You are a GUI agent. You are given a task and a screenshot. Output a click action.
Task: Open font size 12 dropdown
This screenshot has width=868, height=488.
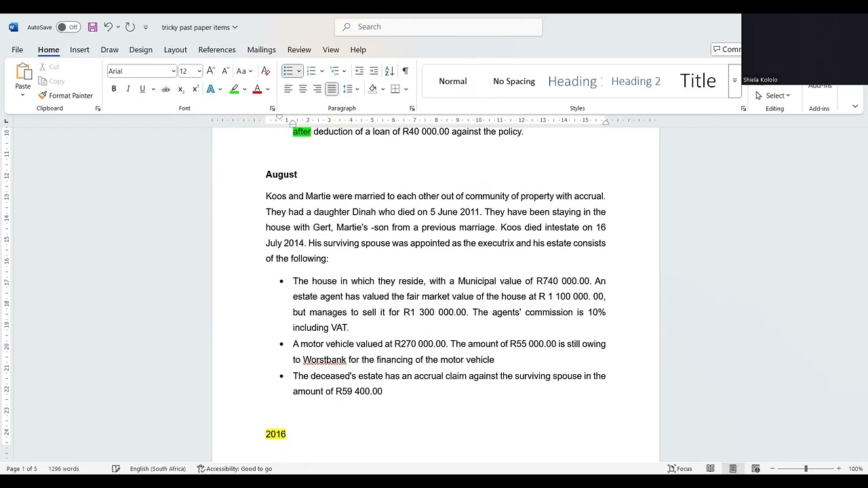[x=199, y=71]
